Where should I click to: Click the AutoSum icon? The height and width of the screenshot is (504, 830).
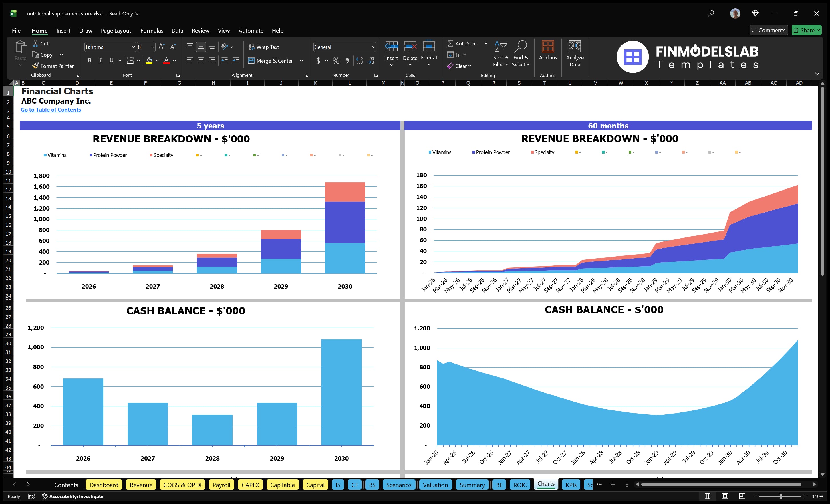click(x=451, y=43)
